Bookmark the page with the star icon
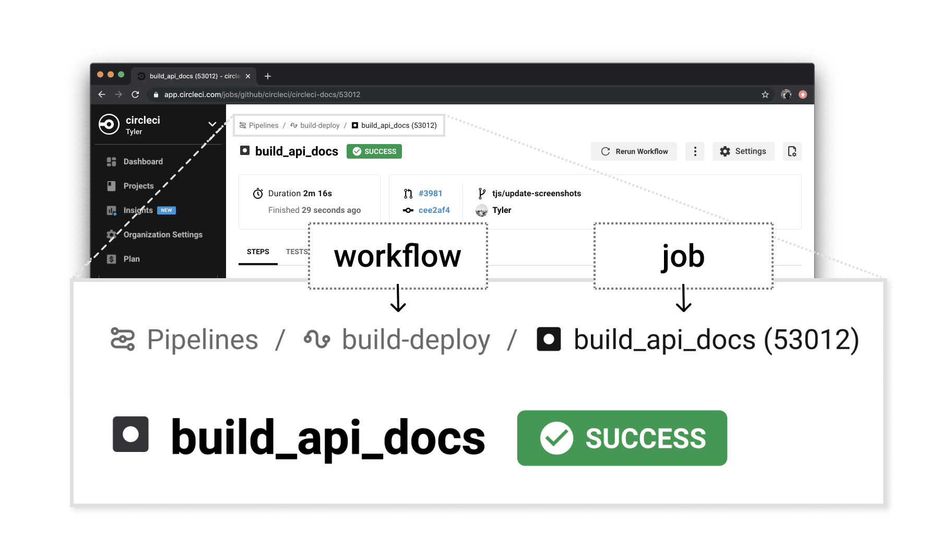The width and height of the screenshot is (937, 560). pyautogui.click(x=765, y=94)
